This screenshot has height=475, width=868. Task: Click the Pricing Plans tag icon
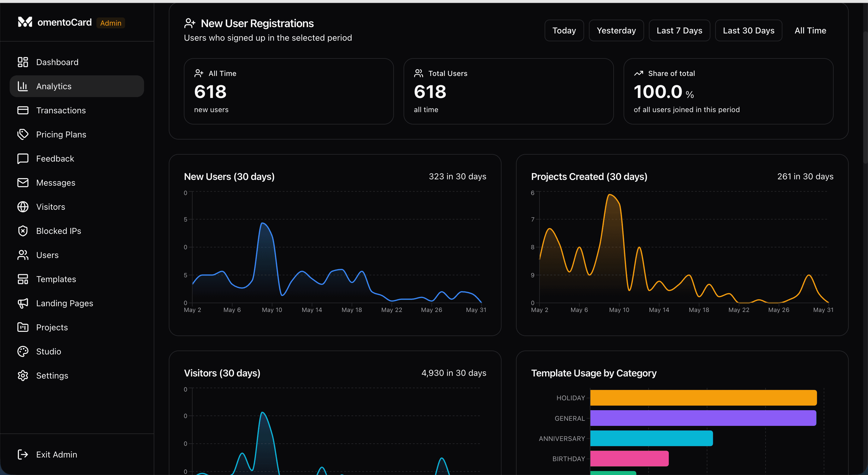23,134
